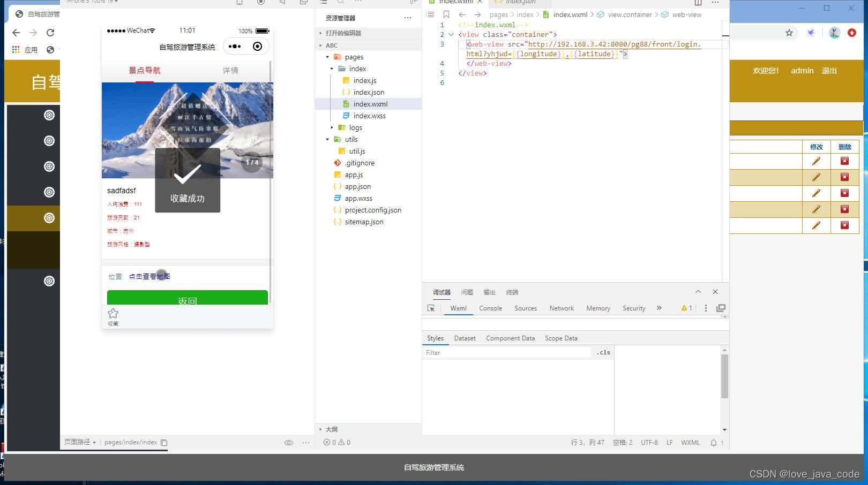Open the Security tab

point(634,308)
